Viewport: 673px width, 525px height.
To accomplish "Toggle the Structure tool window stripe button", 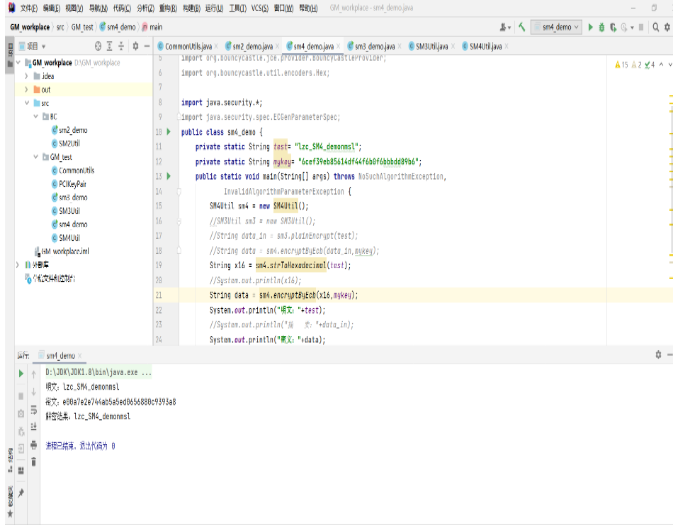I will (10, 460).
